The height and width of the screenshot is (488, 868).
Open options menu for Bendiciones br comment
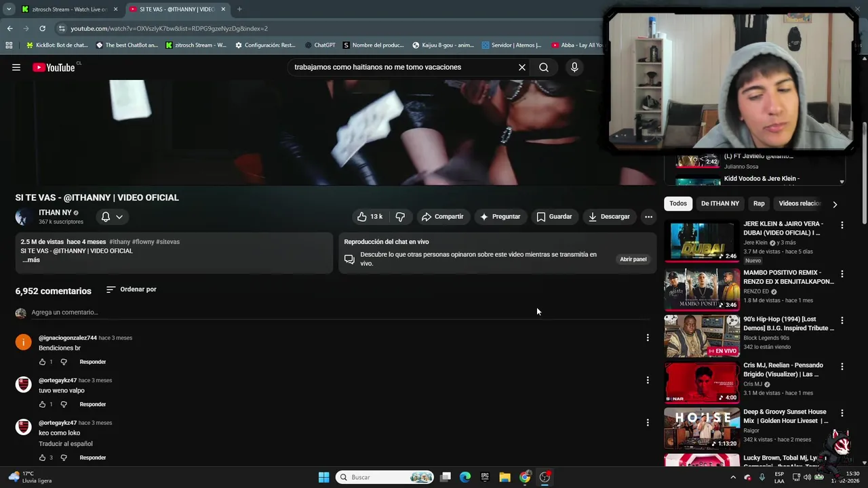pyautogui.click(x=648, y=338)
